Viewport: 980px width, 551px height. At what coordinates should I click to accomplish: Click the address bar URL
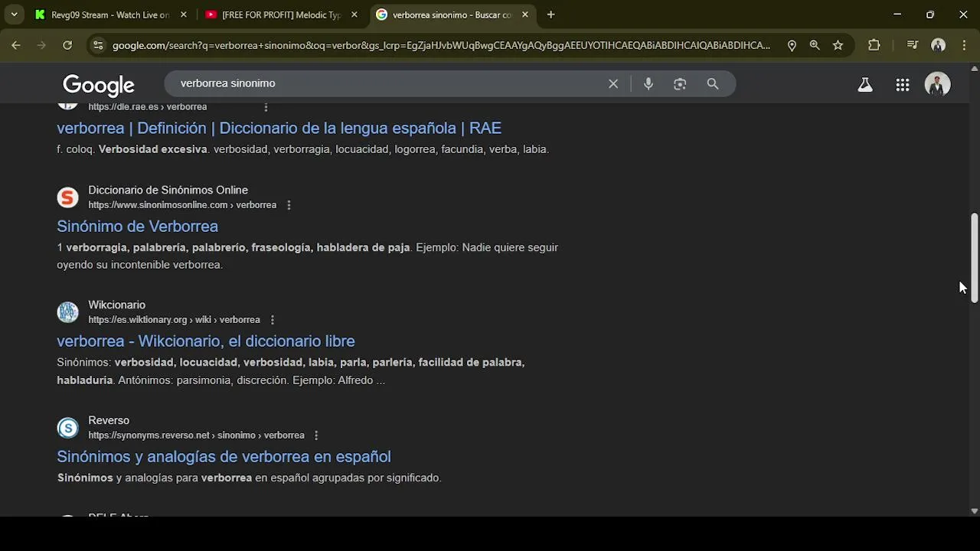click(441, 45)
